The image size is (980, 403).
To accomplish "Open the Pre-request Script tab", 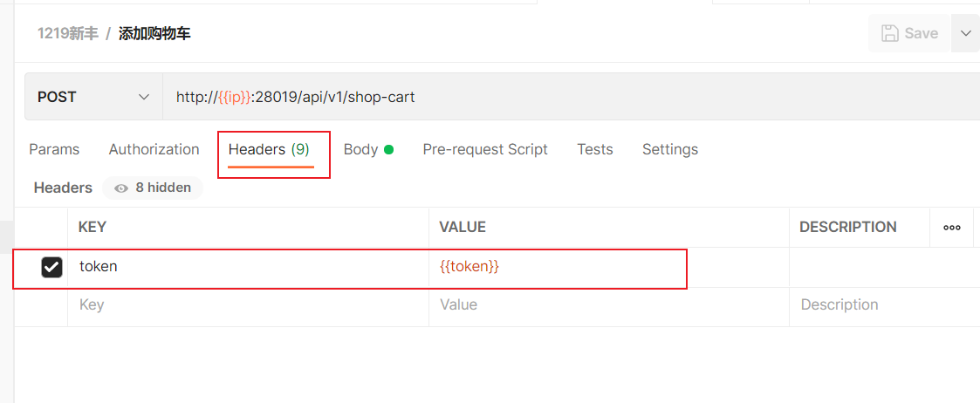I will pos(485,149).
